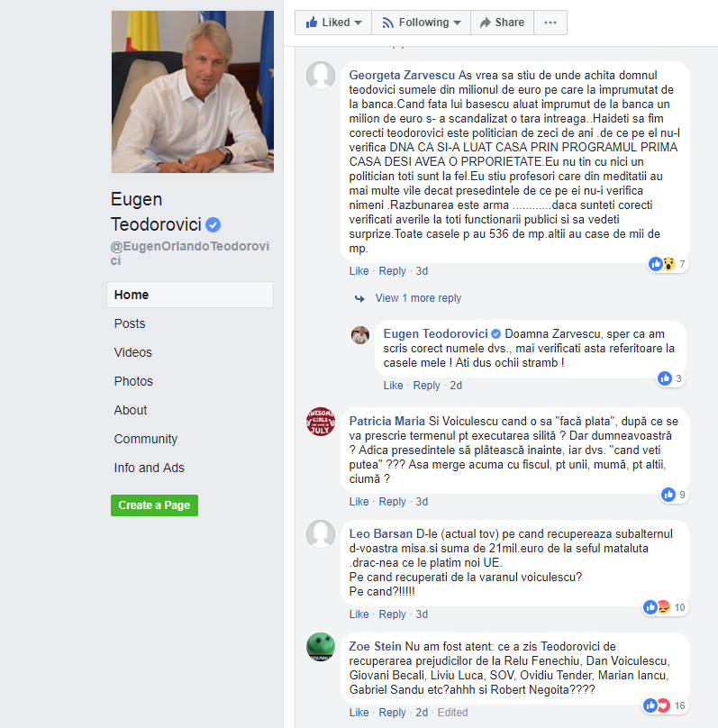Open the Liked dropdown menu
718x728 pixels.
[x=333, y=23]
